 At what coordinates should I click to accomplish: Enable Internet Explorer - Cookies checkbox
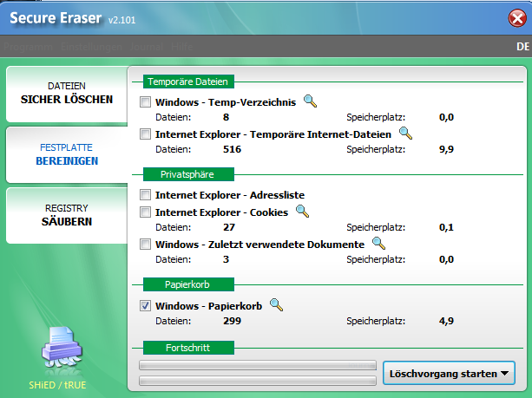click(x=145, y=212)
